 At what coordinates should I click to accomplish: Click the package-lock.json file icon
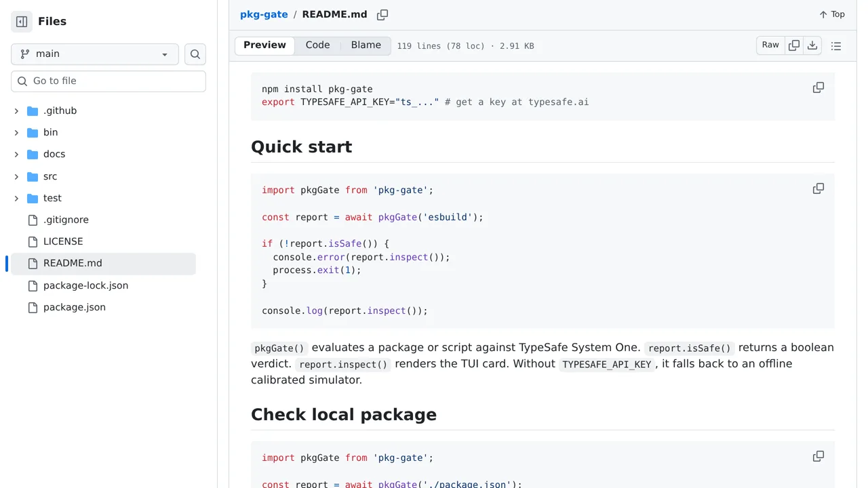(33, 286)
